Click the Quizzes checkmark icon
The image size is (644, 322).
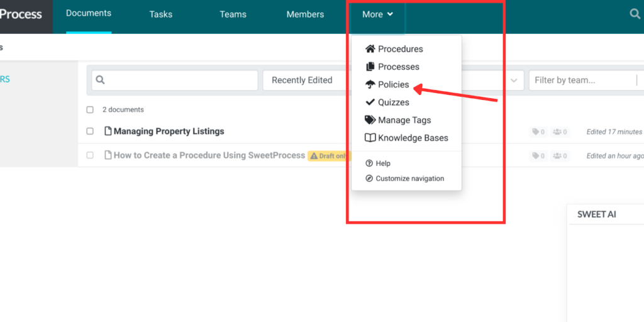pyautogui.click(x=370, y=103)
